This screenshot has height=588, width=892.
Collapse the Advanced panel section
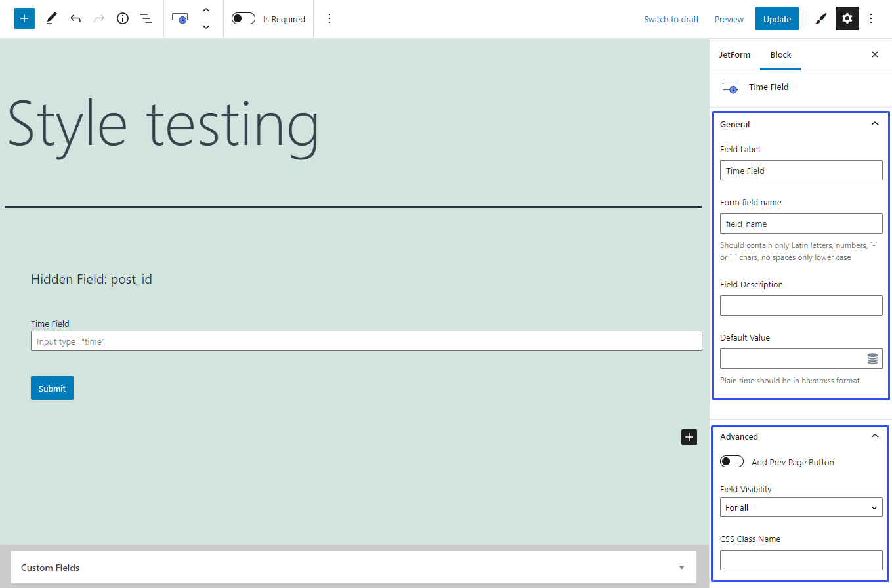[874, 436]
